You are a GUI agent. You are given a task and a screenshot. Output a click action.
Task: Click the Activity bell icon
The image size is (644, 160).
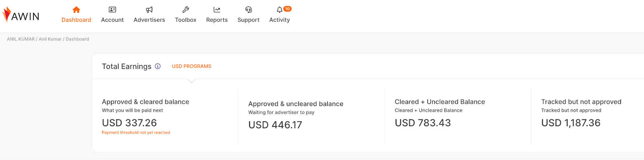click(x=279, y=10)
